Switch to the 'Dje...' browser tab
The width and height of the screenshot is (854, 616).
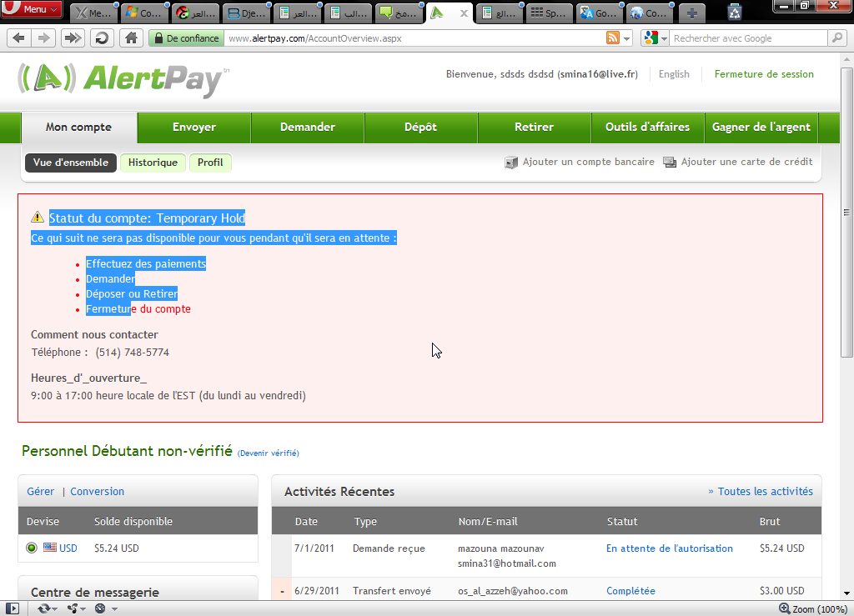(x=248, y=13)
